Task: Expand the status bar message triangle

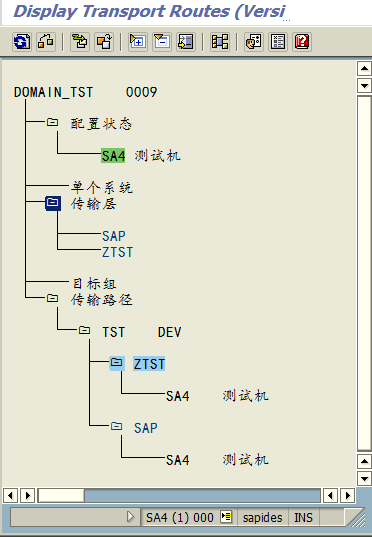Action: point(130,516)
